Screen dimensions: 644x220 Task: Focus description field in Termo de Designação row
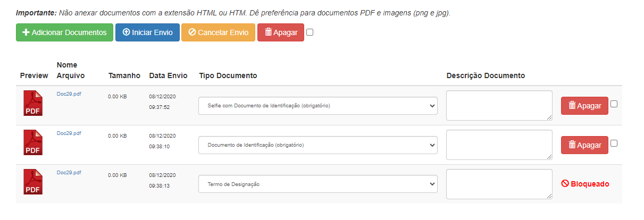point(499,184)
